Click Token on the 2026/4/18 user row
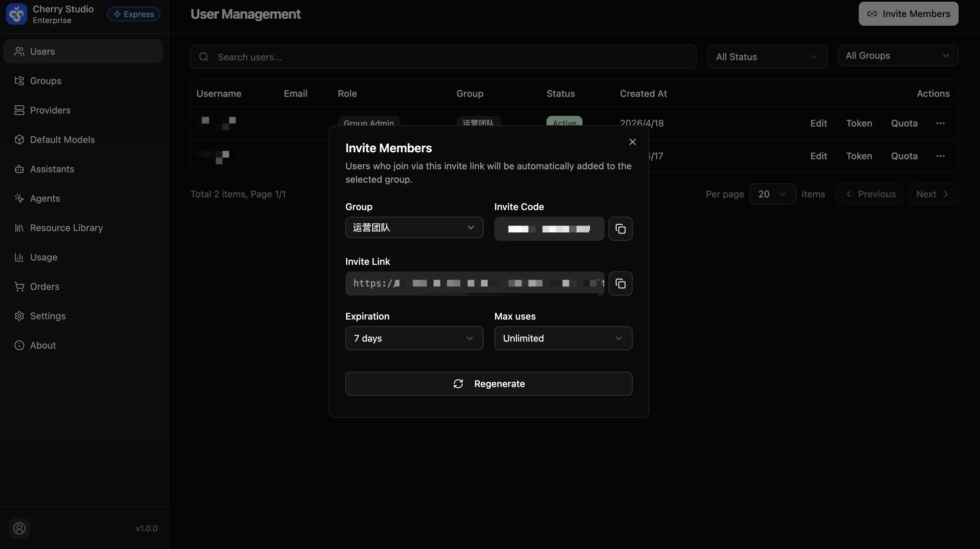The width and height of the screenshot is (980, 549). pos(859,123)
